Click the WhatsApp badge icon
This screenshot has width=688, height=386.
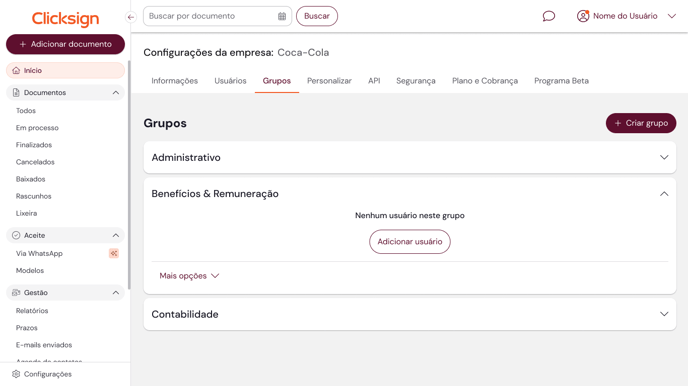tap(114, 253)
